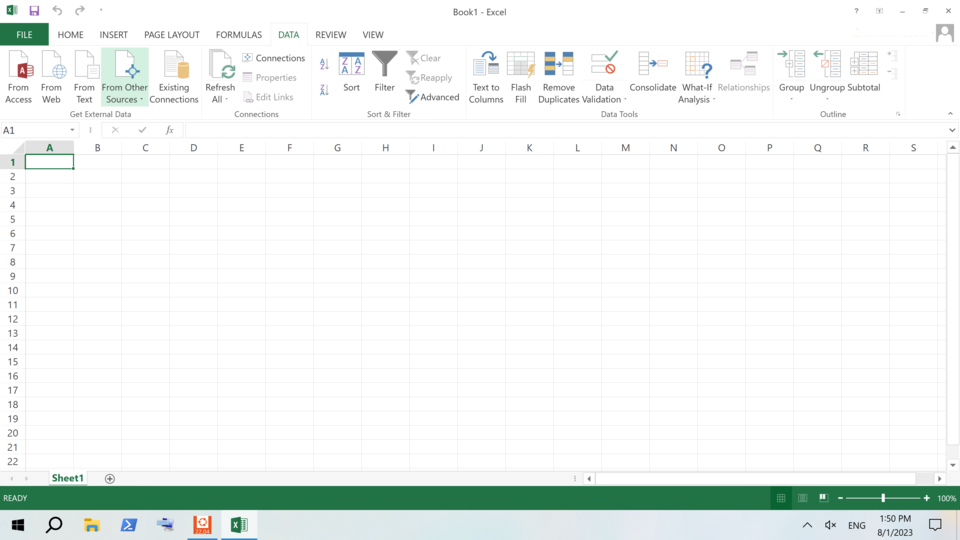Click the Name Box field showing A1
This screenshot has width=960, height=540.
[34, 130]
